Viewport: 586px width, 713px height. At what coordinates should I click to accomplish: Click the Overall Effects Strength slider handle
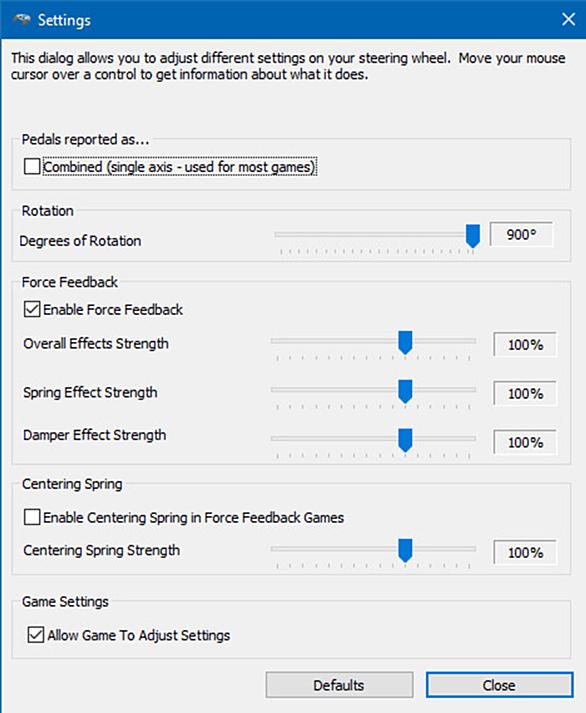tap(405, 342)
